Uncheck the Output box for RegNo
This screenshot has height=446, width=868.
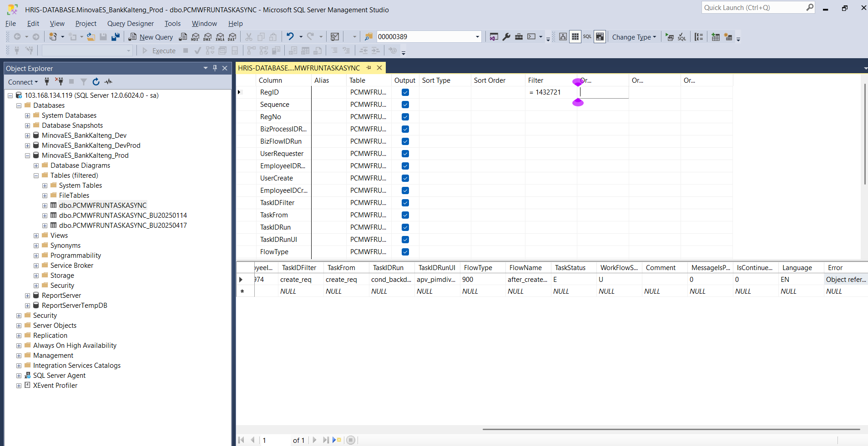(405, 117)
